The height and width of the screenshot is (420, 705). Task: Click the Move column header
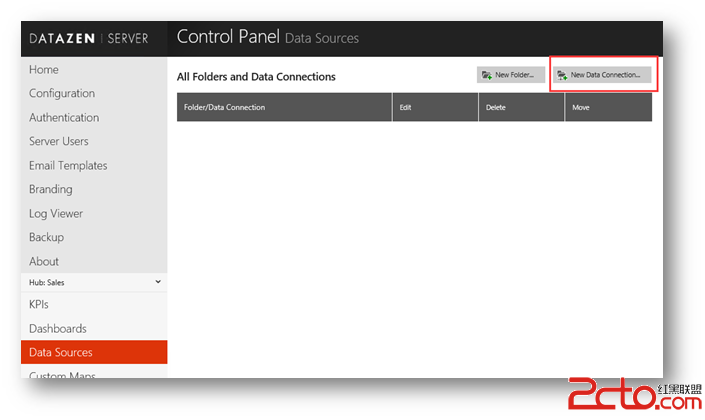[608, 107]
